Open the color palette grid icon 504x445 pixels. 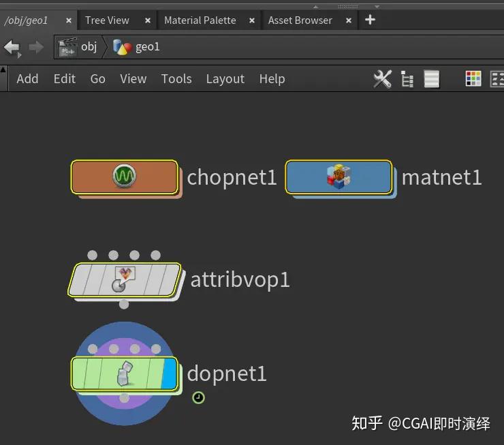click(x=473, y=79)
